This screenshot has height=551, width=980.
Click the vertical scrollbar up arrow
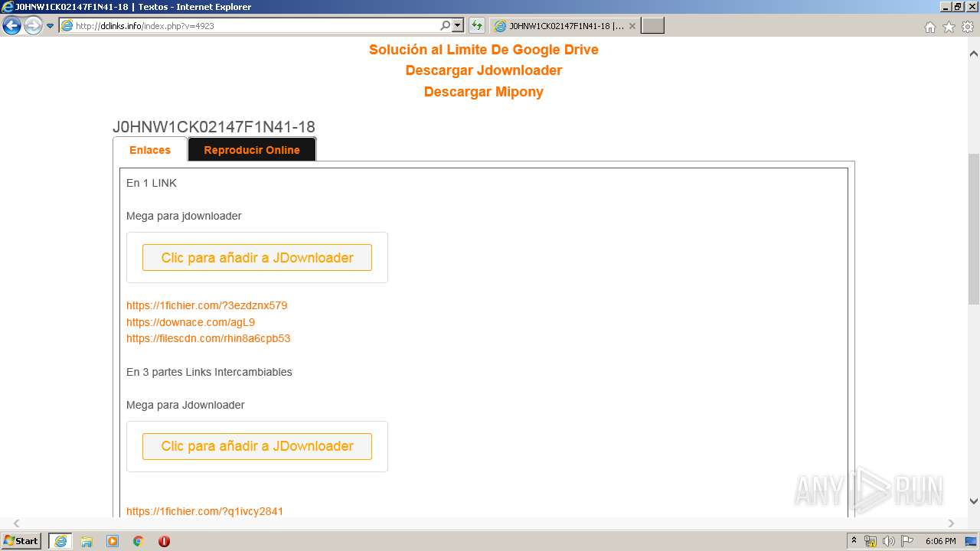pos(974,54)
